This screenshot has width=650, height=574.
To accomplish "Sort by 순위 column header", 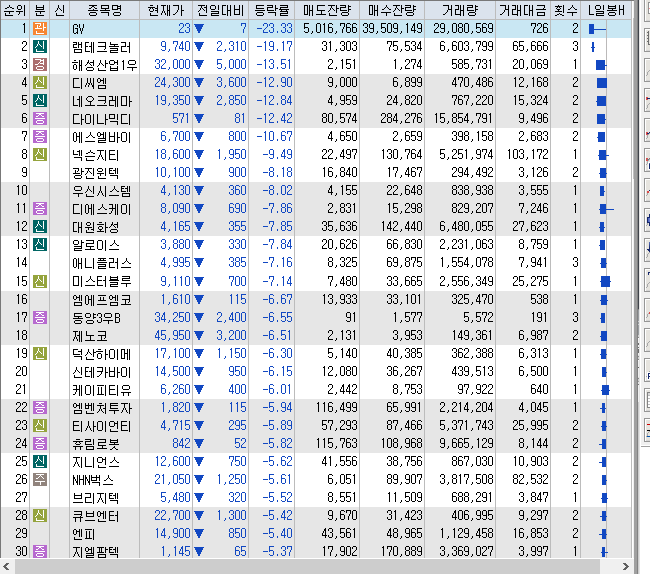I will pos(15,10).
